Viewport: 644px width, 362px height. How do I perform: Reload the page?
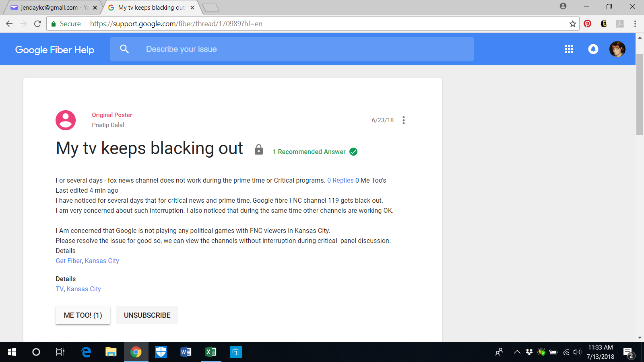[x=37, y=24]
